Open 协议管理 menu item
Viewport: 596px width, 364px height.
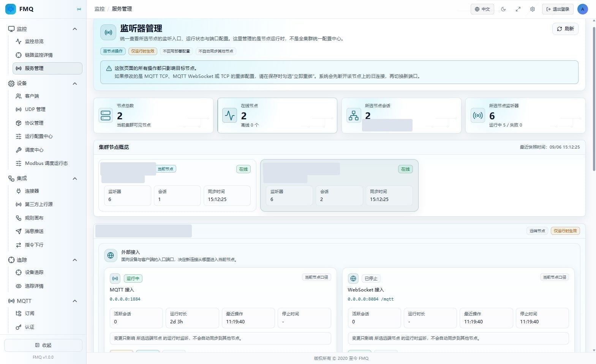(47, 123)
